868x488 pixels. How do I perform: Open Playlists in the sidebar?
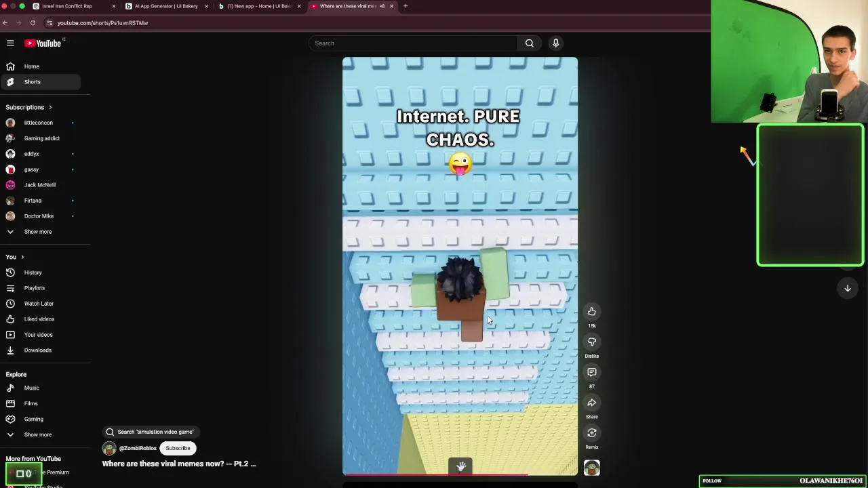[x=41, y=288]
